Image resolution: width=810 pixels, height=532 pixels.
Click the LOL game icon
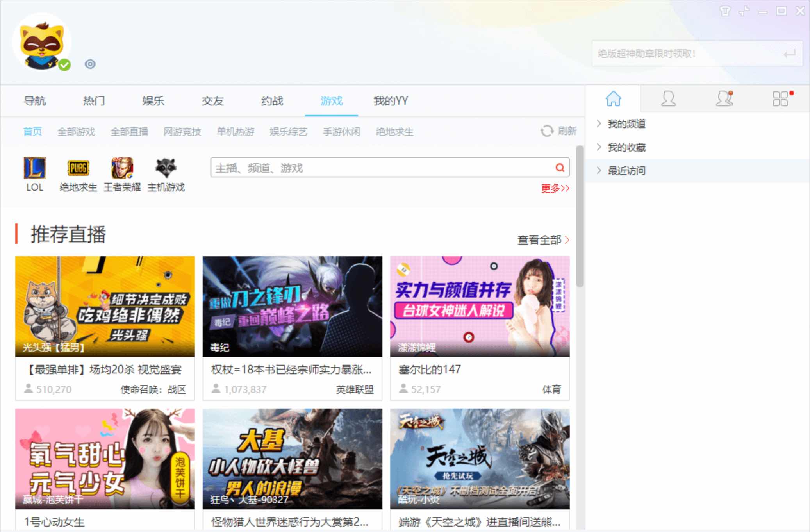[x=35, y=168]
